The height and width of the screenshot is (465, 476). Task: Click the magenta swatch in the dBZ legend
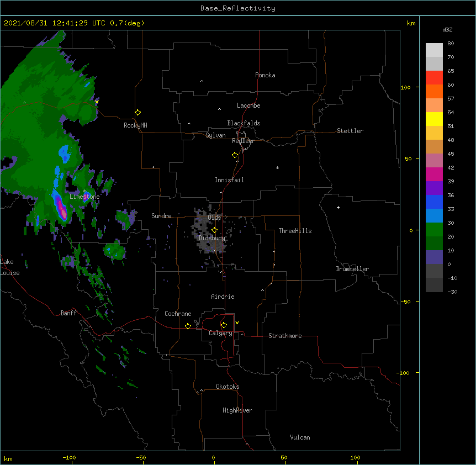[x=434, y=174]
